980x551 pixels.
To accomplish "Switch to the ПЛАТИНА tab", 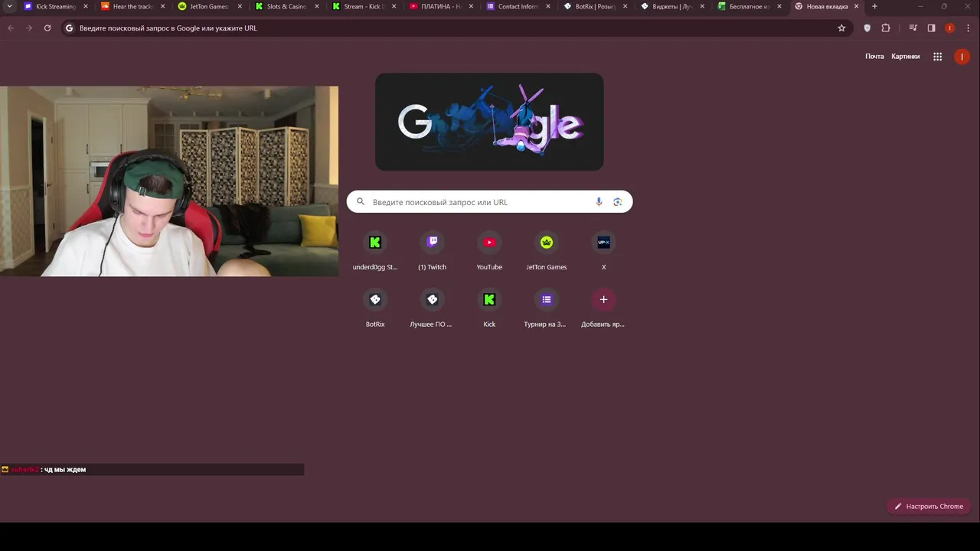I will [x=441, y=6].
